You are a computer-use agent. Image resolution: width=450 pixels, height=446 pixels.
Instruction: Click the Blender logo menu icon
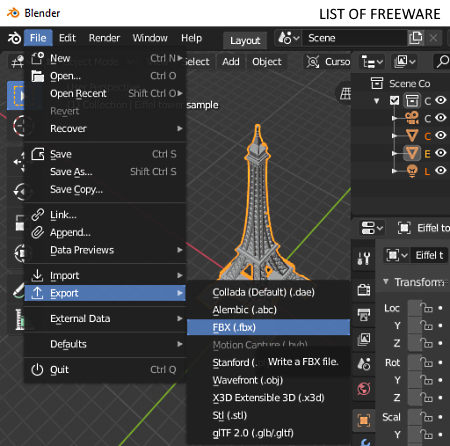coord(14,38)
